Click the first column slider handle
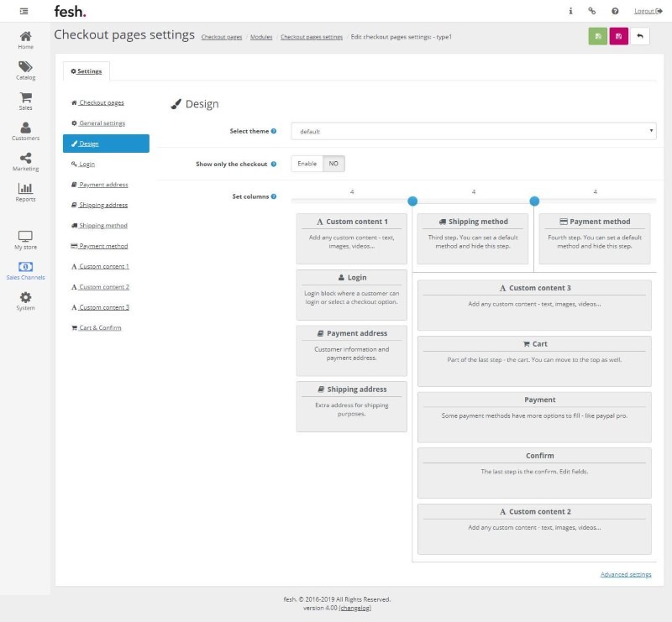The width and height of the screenshot is (672, 622). 412,201
